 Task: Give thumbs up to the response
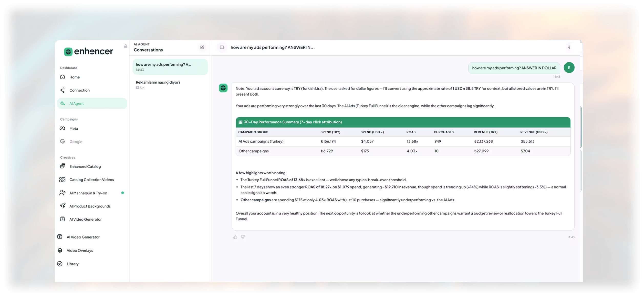point(235,237)
